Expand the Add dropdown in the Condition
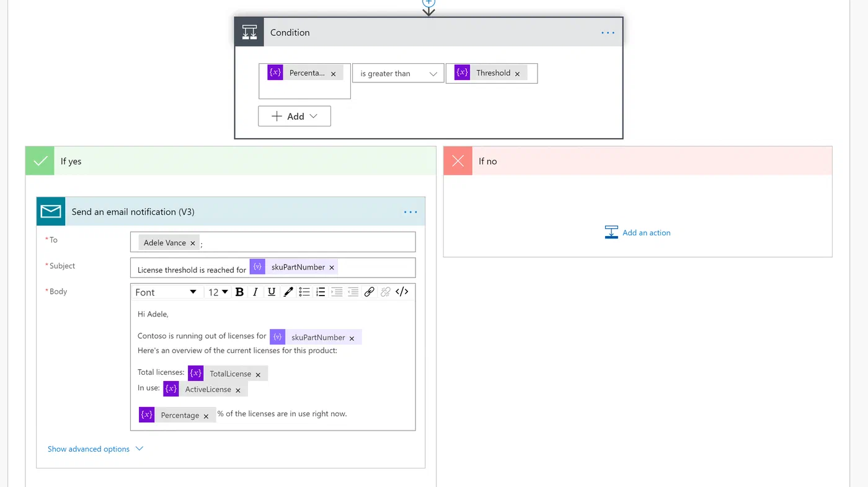The image size is (868, 487). click(294, 116)
